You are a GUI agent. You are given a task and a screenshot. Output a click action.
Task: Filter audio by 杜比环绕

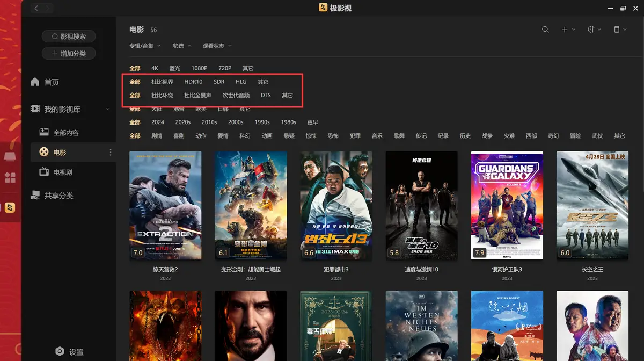pyautogui.click(x=162, y=95)
